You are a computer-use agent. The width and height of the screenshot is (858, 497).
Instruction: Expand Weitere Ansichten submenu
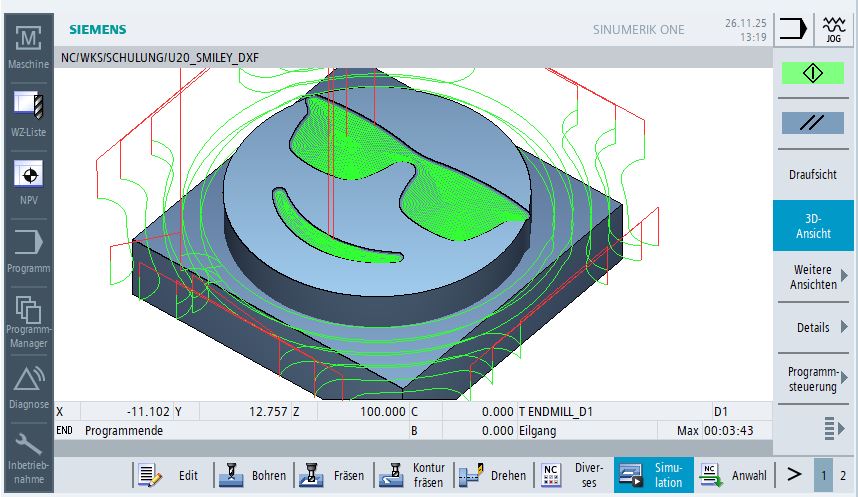coord(812,277)
